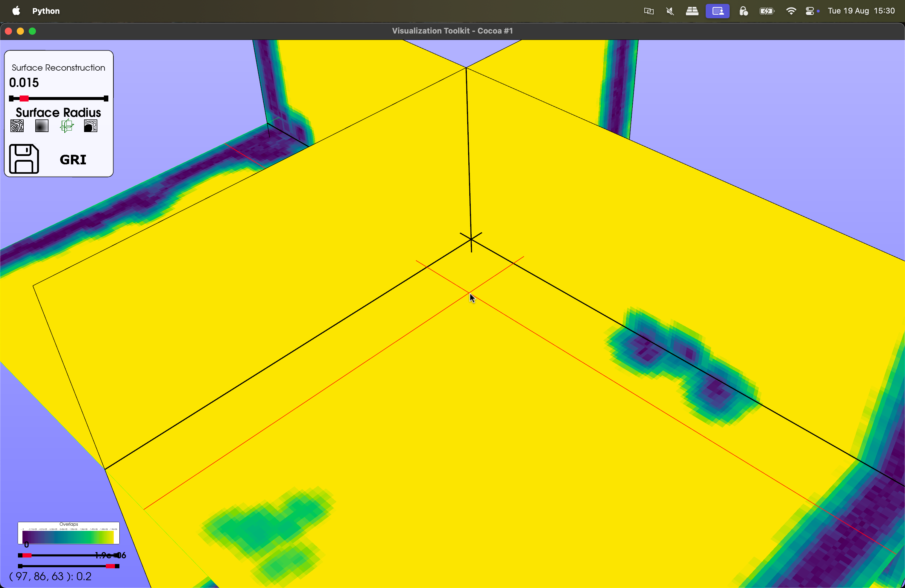The height and width of the screenshot is (588, 905).
Task: Open Wi-Fi status menu
Action: tap(791, 11)
